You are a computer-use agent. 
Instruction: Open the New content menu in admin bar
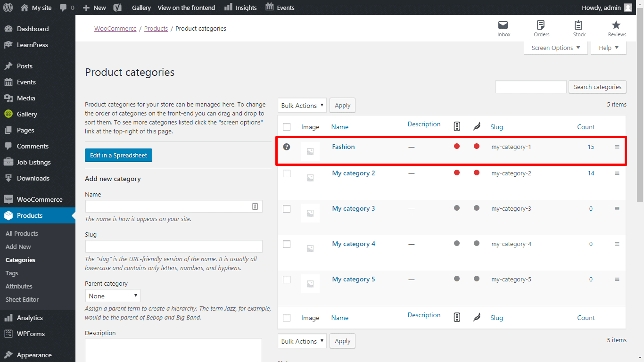pyautogui.click(x=94, y=8)
